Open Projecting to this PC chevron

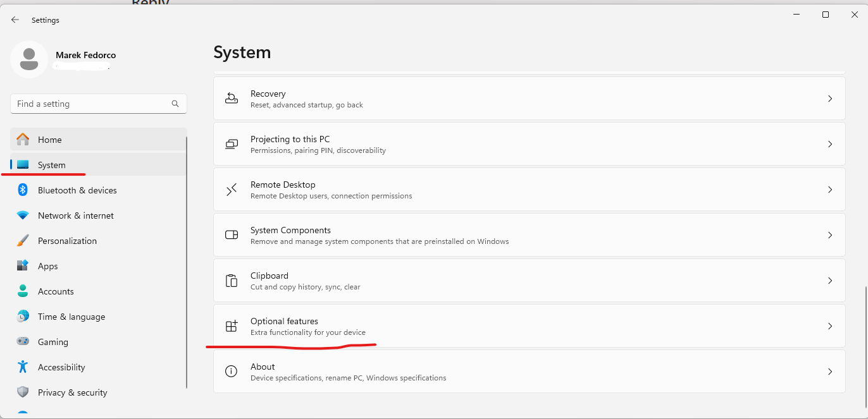(x=830, y=144)
